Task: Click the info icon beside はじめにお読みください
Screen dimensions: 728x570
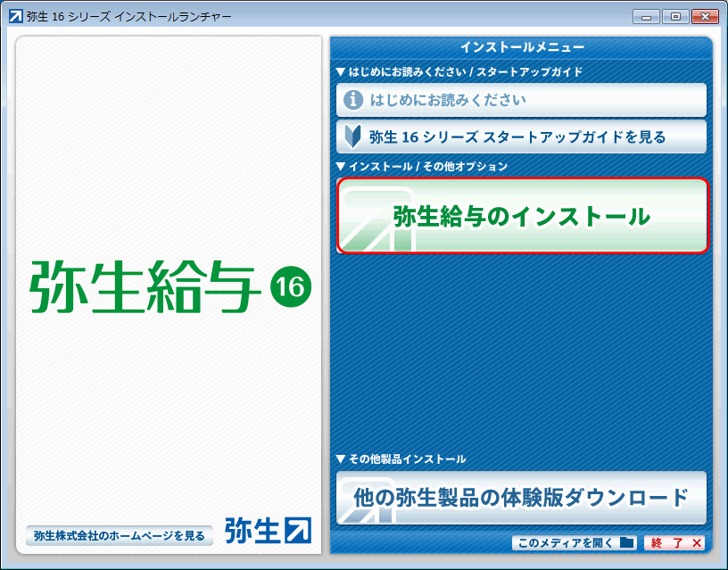Action: click(x=353, y=100)
